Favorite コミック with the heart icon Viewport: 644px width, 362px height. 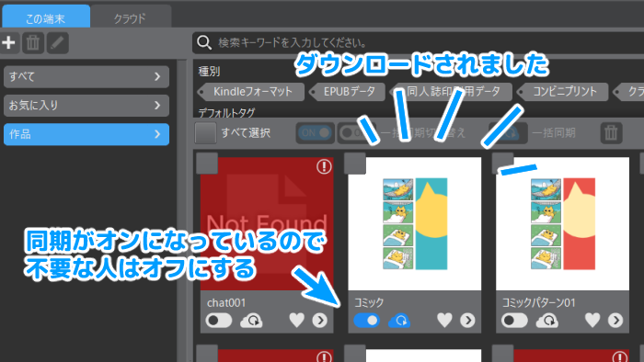(444, 320)
